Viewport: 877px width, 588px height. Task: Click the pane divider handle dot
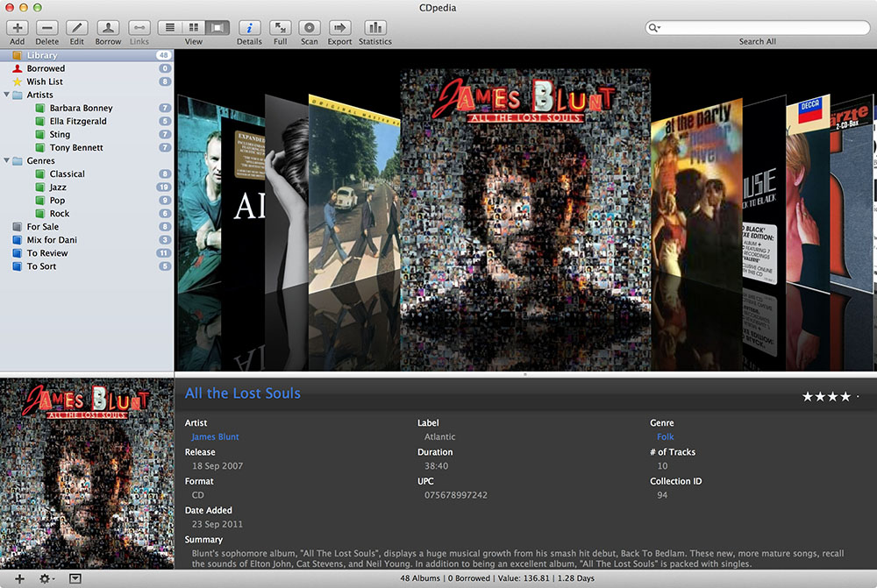(525, 374)
